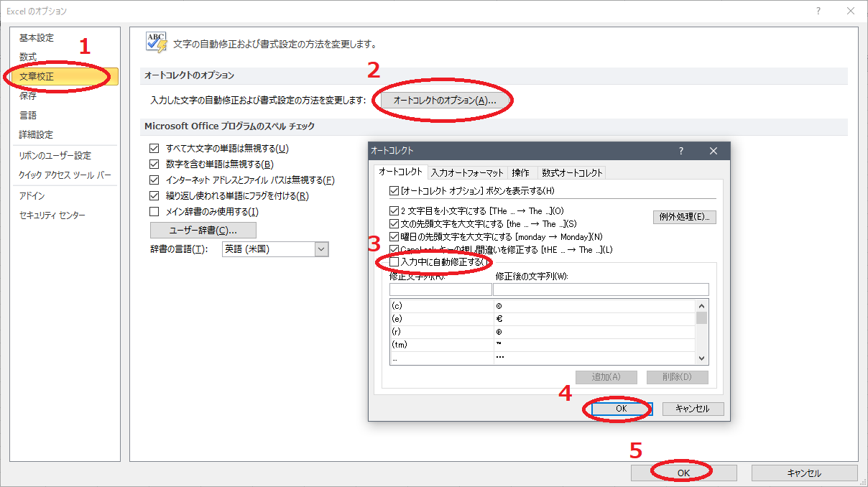868x487 pixels.
Task: Click the 削除(D) button
Action: (x=677, y=377)
